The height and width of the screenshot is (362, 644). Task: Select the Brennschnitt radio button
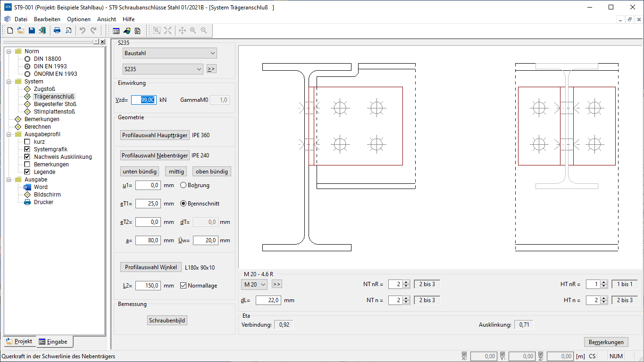point(184,204)
